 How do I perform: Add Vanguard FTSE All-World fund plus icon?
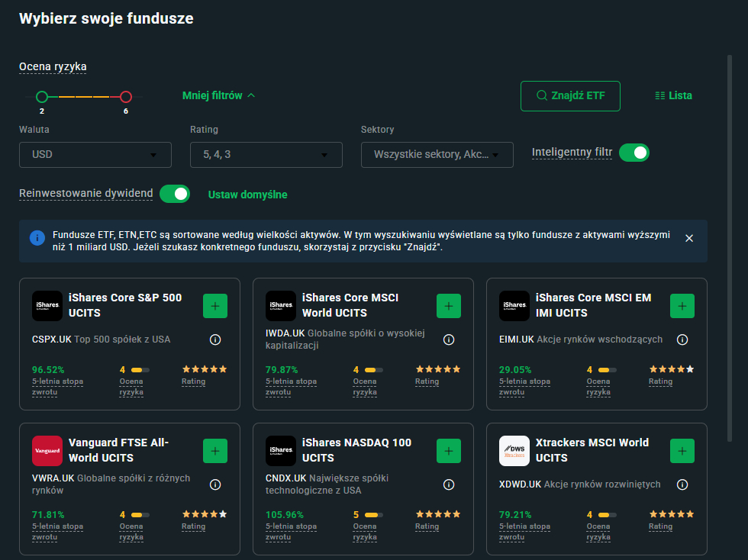(214, 451)
